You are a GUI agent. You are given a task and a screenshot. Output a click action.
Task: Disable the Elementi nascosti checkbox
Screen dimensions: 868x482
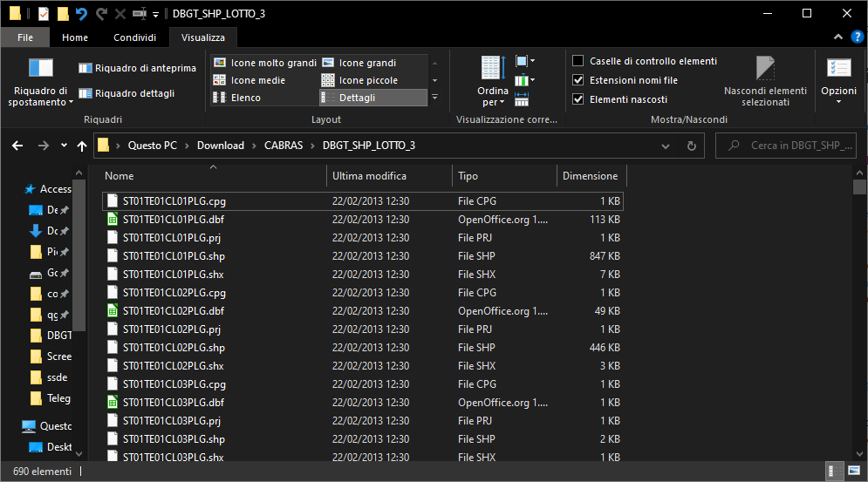click(x=578, y=99)
